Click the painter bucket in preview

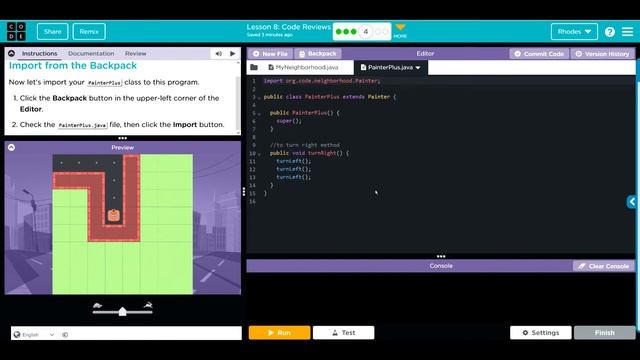(x=114, y=215)
